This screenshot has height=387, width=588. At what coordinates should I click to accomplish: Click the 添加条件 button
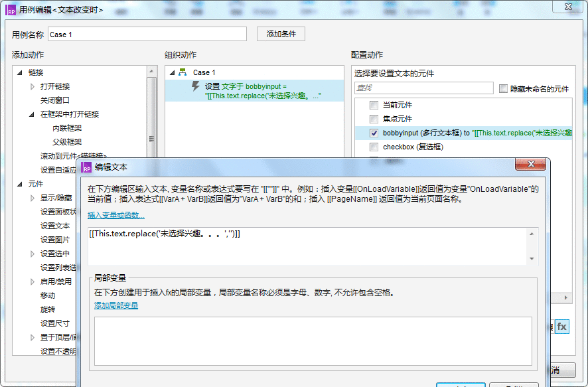[x=281, y=34]
